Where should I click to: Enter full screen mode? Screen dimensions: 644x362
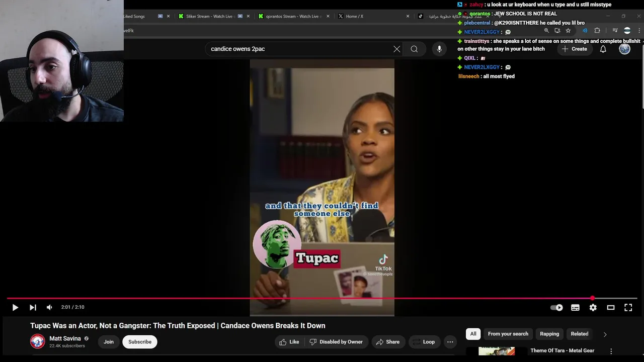coord(628,308)
